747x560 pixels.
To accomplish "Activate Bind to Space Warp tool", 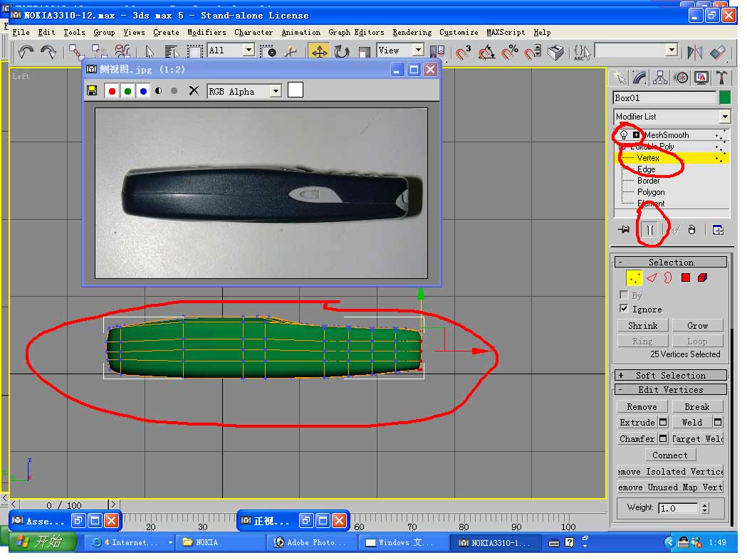I will tap(122, 51).
